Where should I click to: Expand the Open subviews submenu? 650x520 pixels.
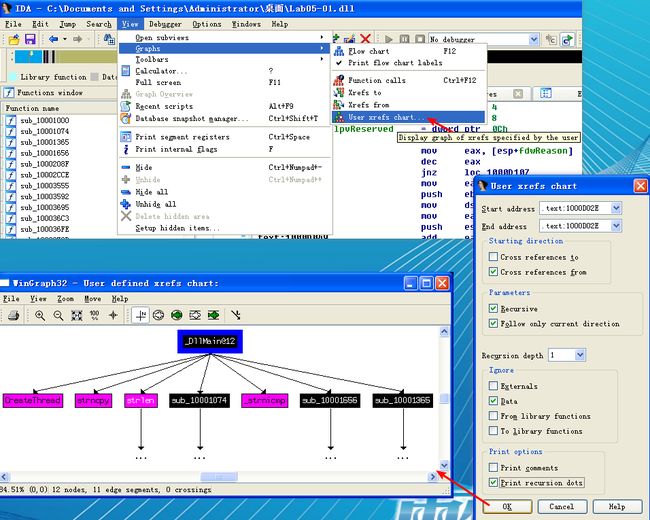click(226, 37)
